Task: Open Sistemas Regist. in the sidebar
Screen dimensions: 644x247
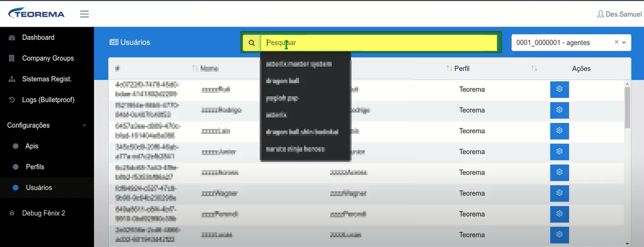Action: click(x=47, y=79)
